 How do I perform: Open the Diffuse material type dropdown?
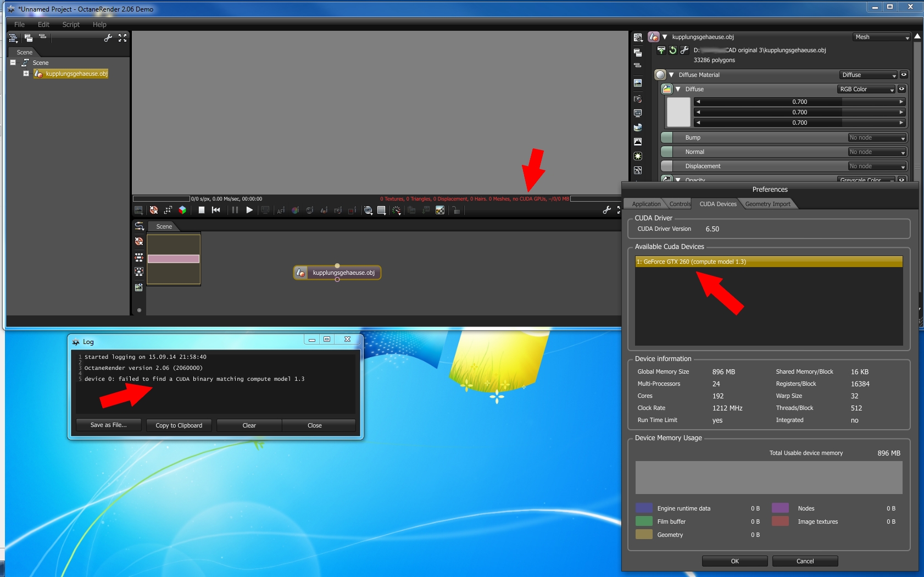tap(869, 75)
